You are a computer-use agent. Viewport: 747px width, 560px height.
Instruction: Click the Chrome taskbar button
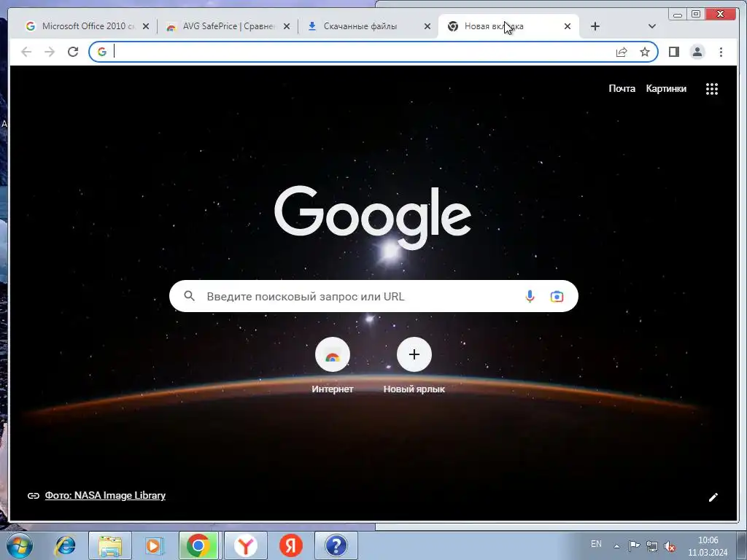198,545
